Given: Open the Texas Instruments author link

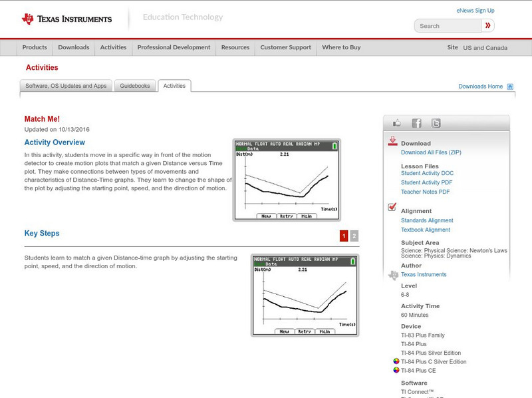Looking at the screenshot, I should point(424,274).
